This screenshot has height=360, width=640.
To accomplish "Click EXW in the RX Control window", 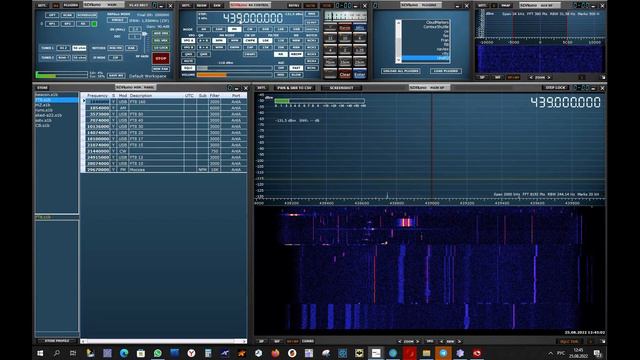I will click(217, 5).
